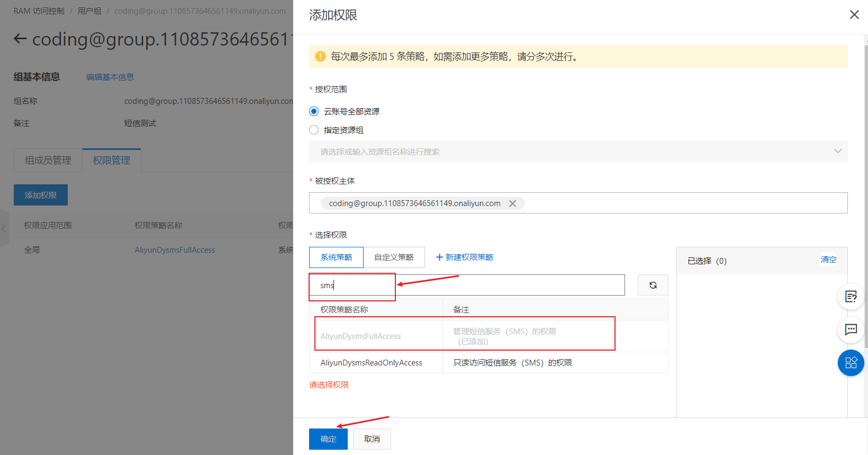The height and width of the screenshot is (455, 868).
Task: Click the disabled AliyunDysmsFullAccess policy row
Action: tap(489, 336)
